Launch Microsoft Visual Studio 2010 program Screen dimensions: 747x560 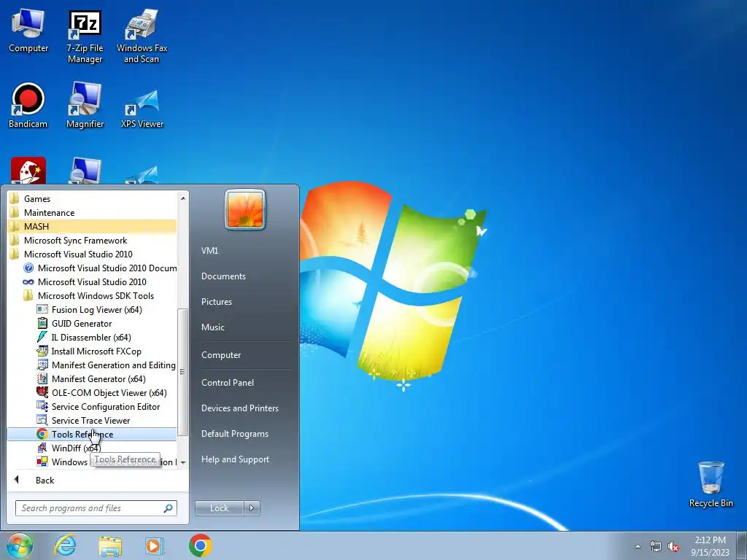(91, 281)
